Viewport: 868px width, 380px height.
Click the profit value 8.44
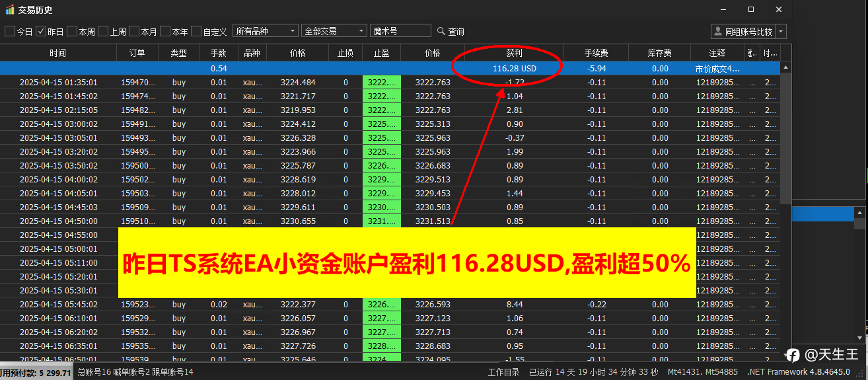click(x=514, y=304)
